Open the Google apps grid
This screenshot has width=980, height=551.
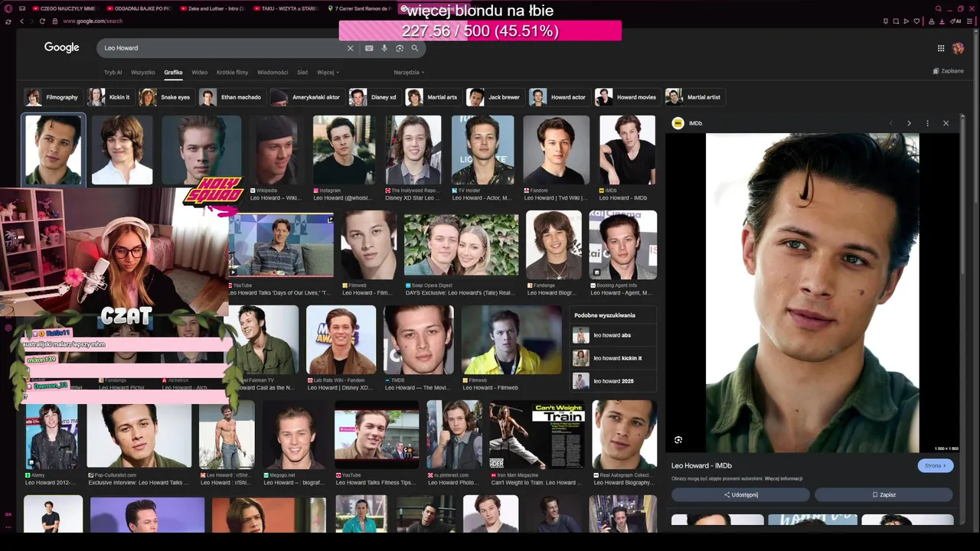click(x=941, y=48)
